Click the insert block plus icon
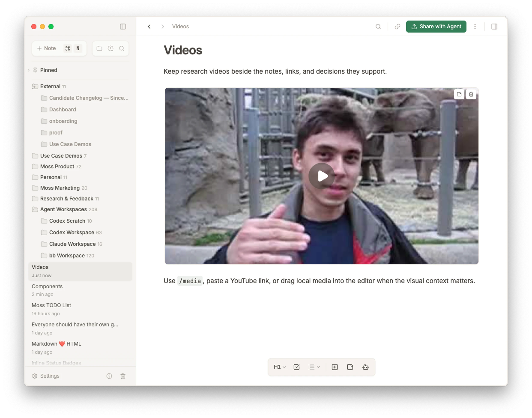 point(335,367)
